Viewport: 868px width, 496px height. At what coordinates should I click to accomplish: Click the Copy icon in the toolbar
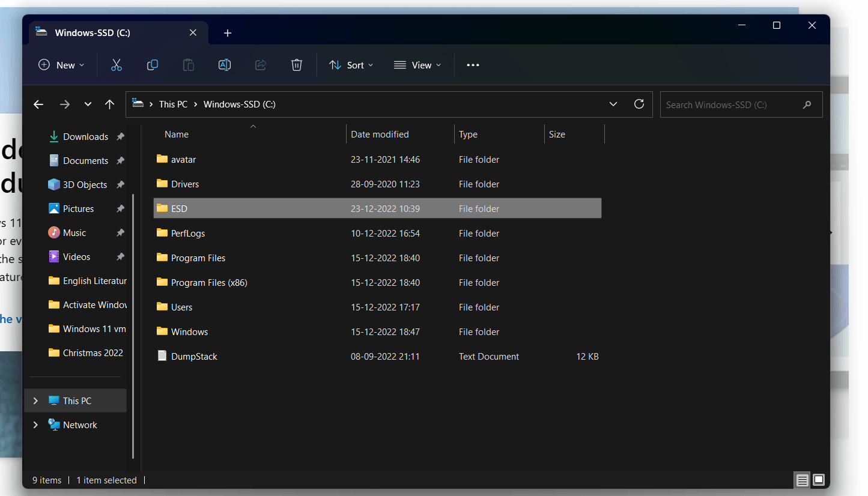(x=152, y=65)
